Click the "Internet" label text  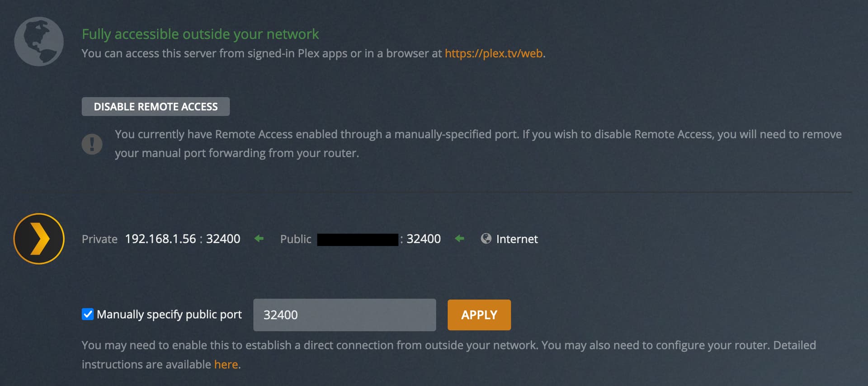pyautogui.click(x=517, y=239)
